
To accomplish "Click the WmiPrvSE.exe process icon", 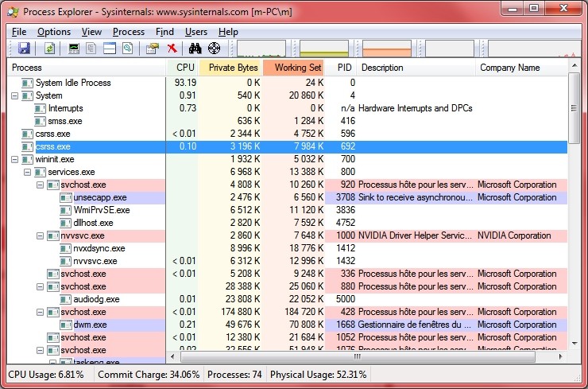I will click(x=66, y=210).
